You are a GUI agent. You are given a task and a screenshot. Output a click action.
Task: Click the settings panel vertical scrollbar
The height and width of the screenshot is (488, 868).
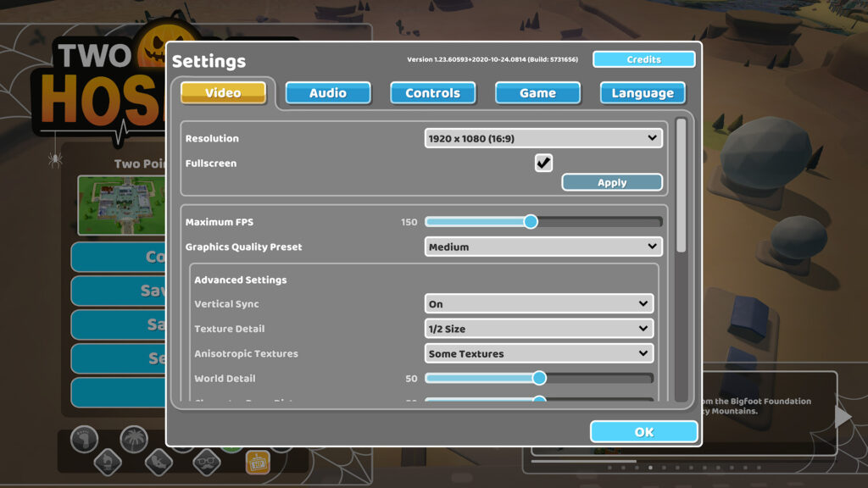pyautogui.click(x=681, y=186)
